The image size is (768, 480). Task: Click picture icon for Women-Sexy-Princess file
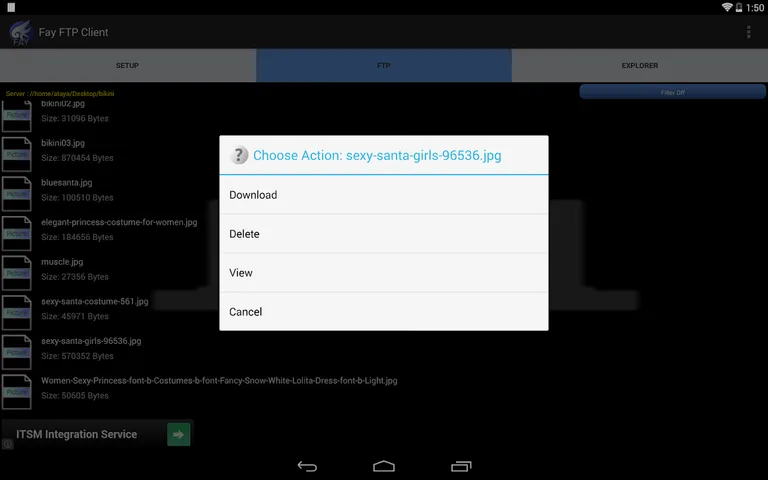[17, 392]
